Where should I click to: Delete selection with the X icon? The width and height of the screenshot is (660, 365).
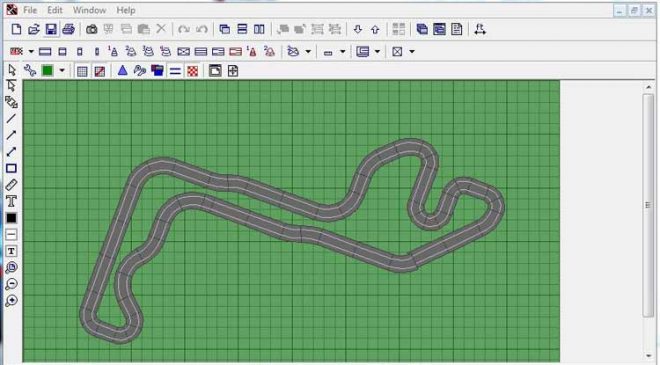coord(161,29)
